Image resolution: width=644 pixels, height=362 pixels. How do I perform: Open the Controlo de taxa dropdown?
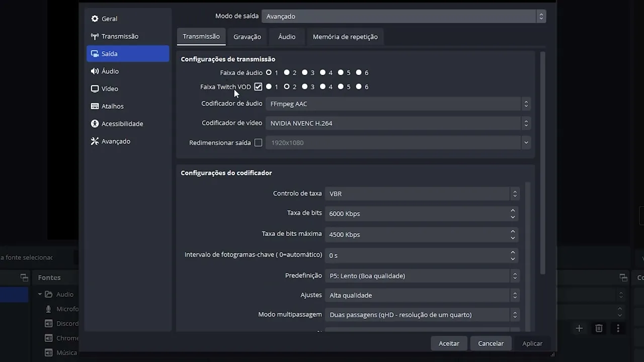[x=422, y=194]
